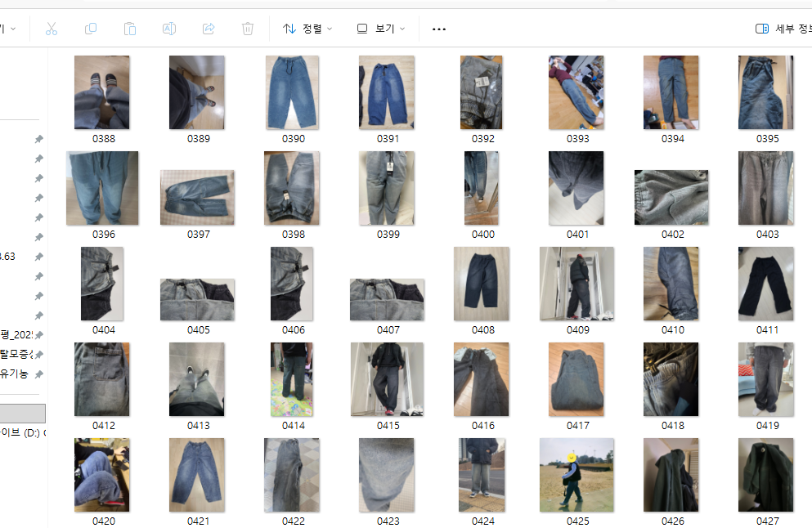Select the D: drive in navigation pane
The image size is (812, 528).
(21, 432)
